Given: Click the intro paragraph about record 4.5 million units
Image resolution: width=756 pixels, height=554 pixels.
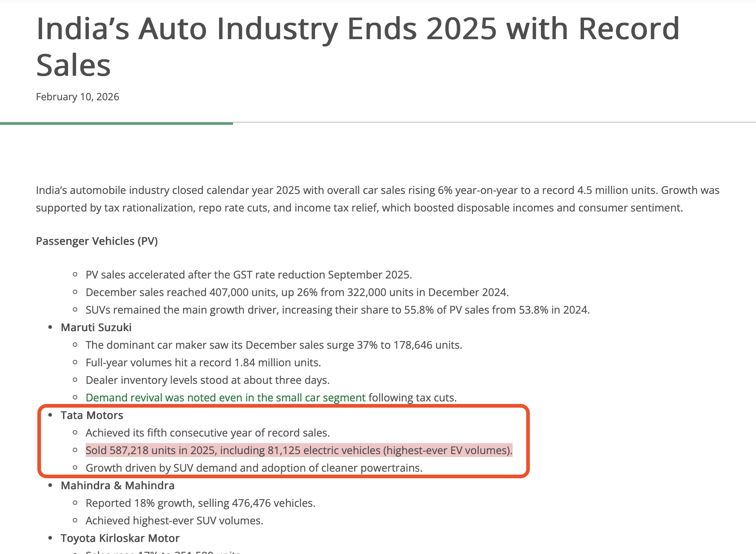Looking at the screenshot, I should tap(378, 199).
